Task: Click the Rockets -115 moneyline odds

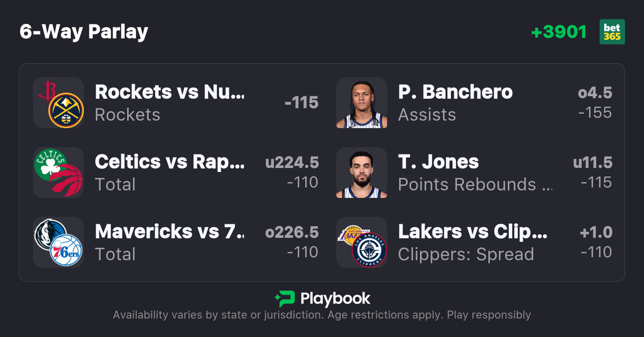Action: point(301,103)
